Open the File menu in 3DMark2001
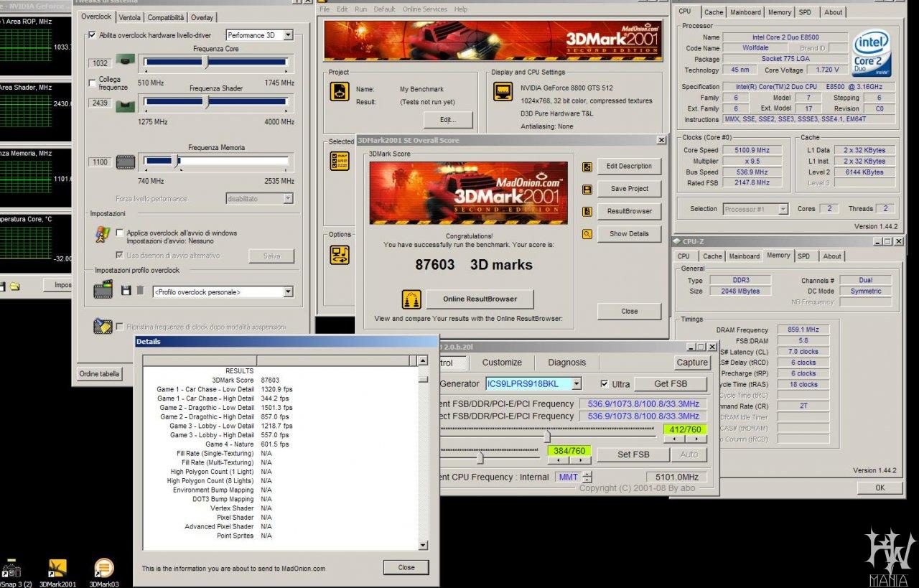Image resolution: width=919 pixels, height=588 pixels. tap(324, 9)
